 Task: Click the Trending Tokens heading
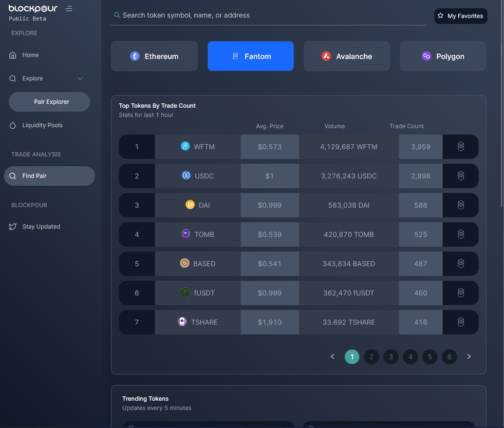[x=145, y=399]
